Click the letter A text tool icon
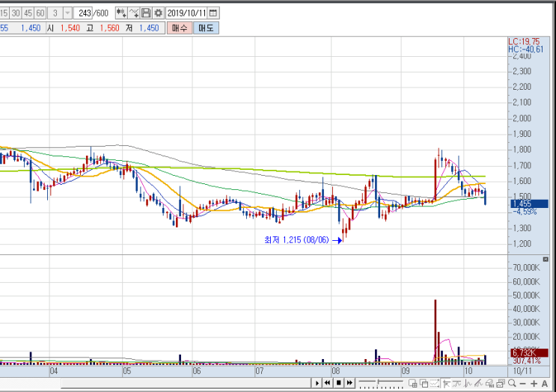This screenshot has width=556, height=392. tap(544, 384)
